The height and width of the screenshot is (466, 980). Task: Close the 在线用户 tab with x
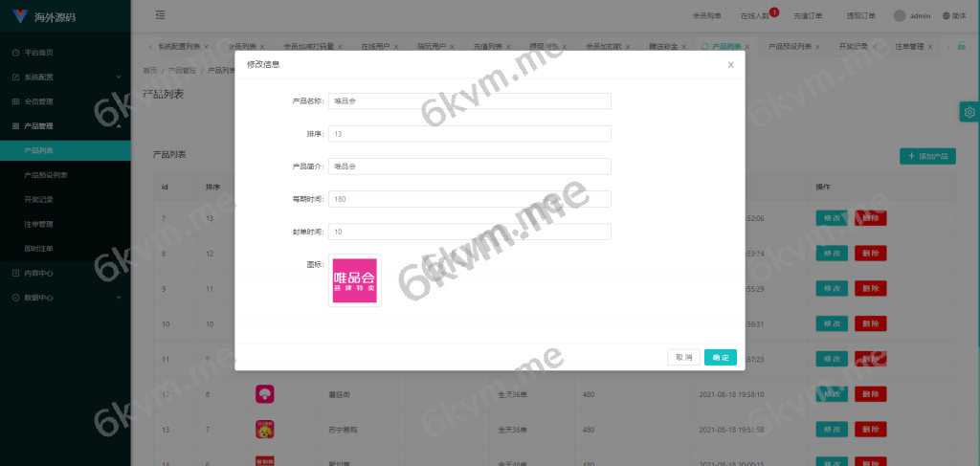point(396,47)
